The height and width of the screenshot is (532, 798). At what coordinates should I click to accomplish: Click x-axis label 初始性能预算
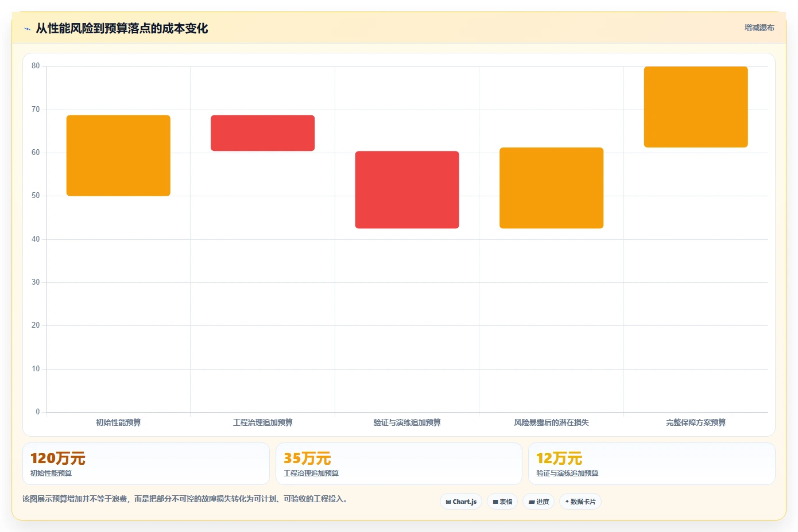[118, 422]
